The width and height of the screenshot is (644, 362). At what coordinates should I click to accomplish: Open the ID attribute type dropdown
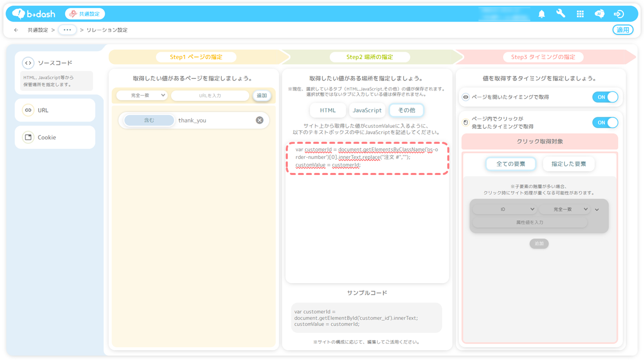click(x=504, y=209)
